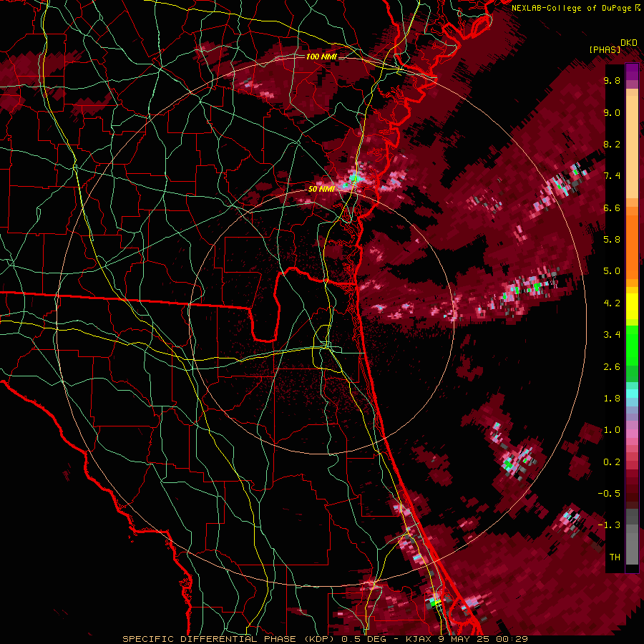Screen dimensions: 644x644
Task: Click the 9.8 value on the scale
Action: coord(612,81)
